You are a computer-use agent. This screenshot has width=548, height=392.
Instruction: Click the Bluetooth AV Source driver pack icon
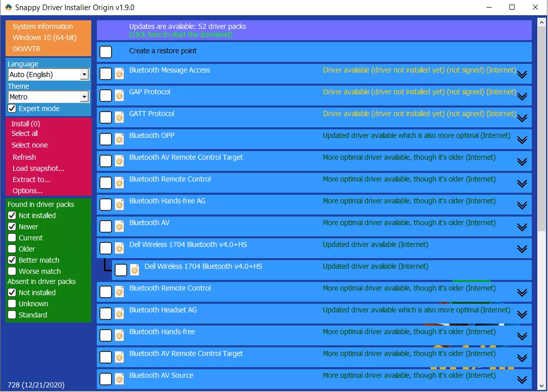119,379
